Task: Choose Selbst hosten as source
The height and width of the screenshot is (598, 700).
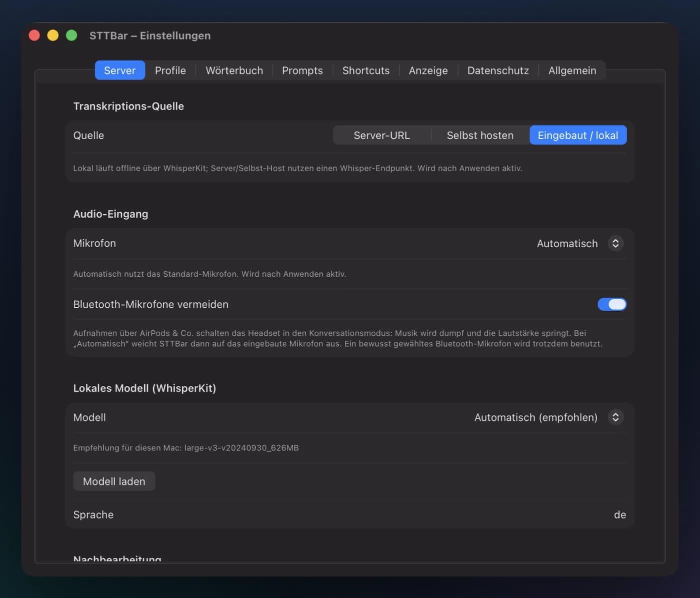Action: pos(480,135)
